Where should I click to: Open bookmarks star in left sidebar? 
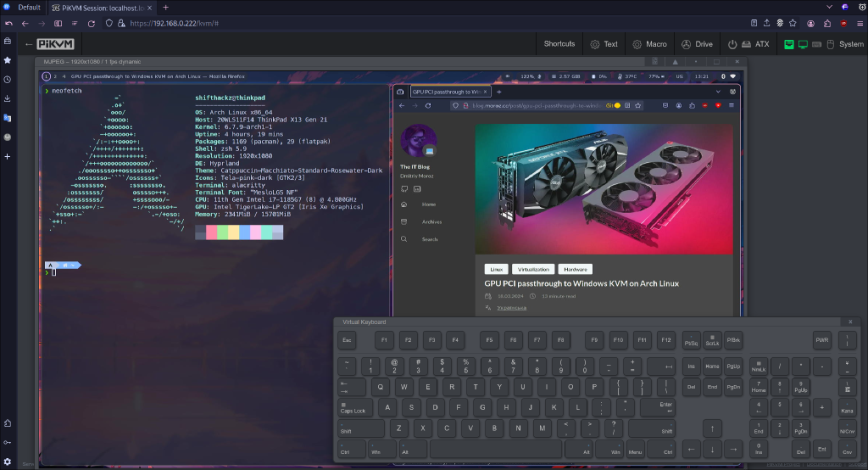pyautogui.click(x=7, y=60)
